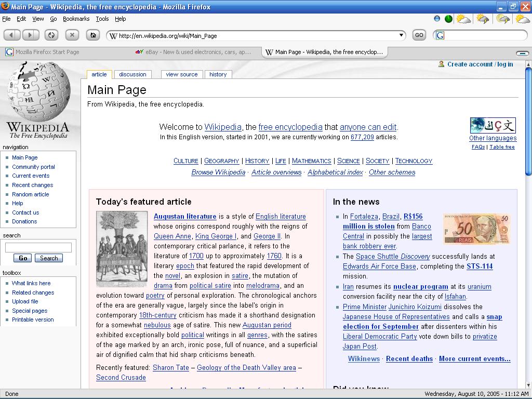532x399 pixels.
Task: Open the STS-114 news link
Action: (x=480, y=267)
